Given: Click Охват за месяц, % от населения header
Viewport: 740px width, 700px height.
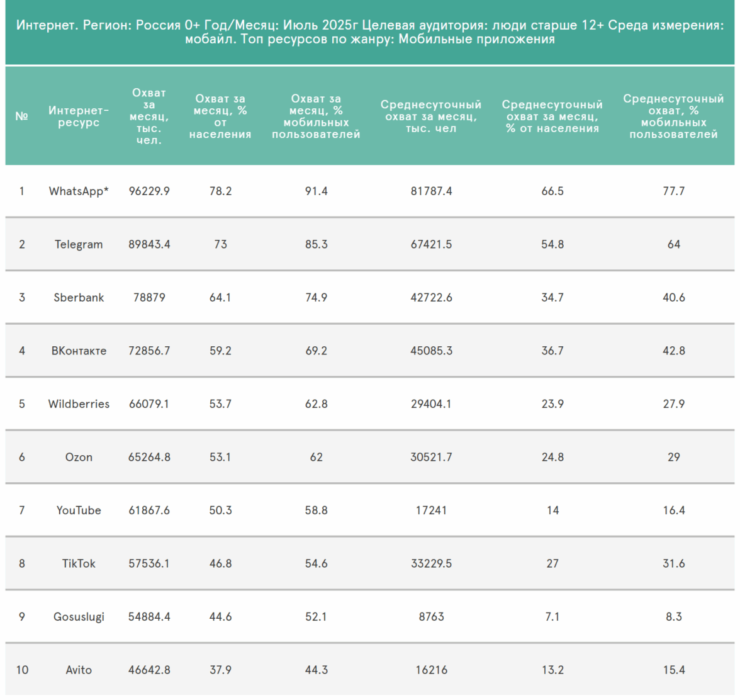Looking at the screenshot, I should pos(220,116).
